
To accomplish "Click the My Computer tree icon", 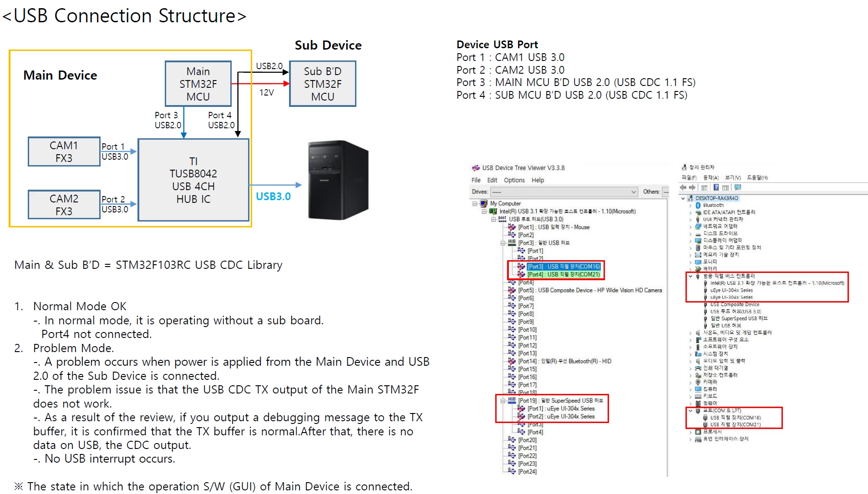I will click(x=484, y=203).
